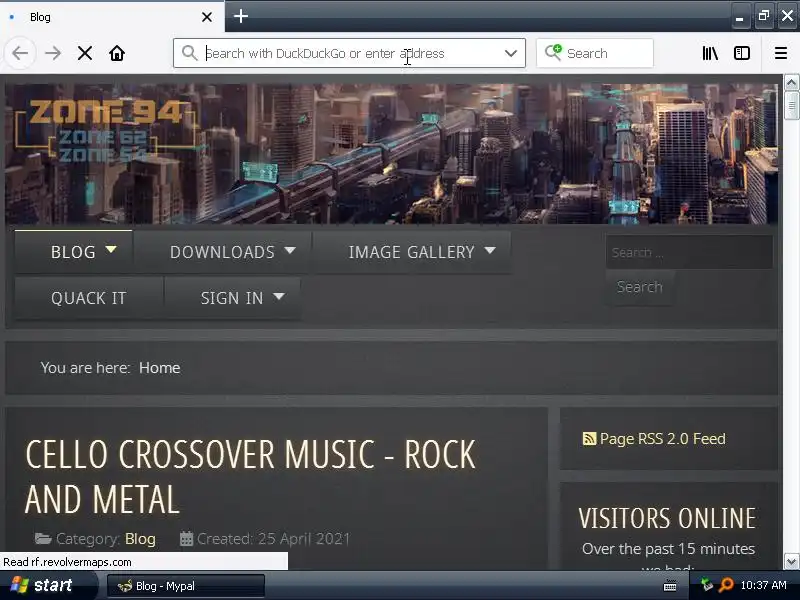
Task: Click the calendar icon beside Created date
Action: 187,539
